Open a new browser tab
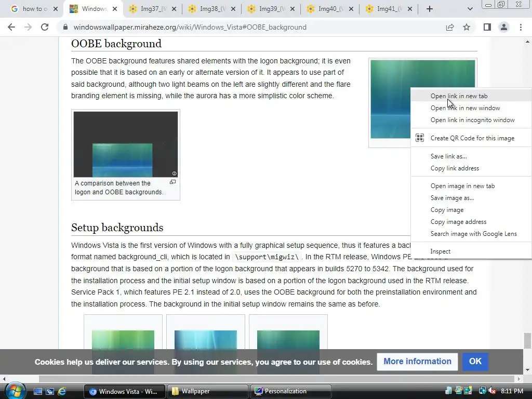This screenshot has height=399, width=532. click(430, 9)
